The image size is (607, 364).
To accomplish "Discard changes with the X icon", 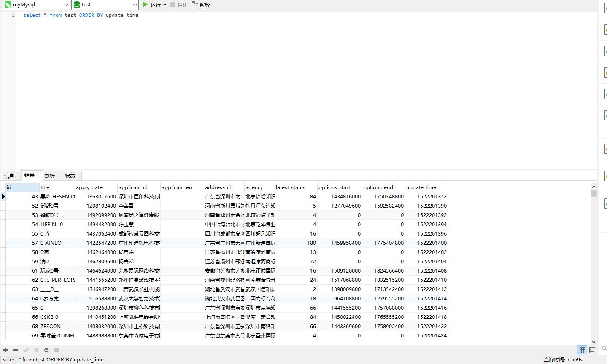I will coord(36,350).
